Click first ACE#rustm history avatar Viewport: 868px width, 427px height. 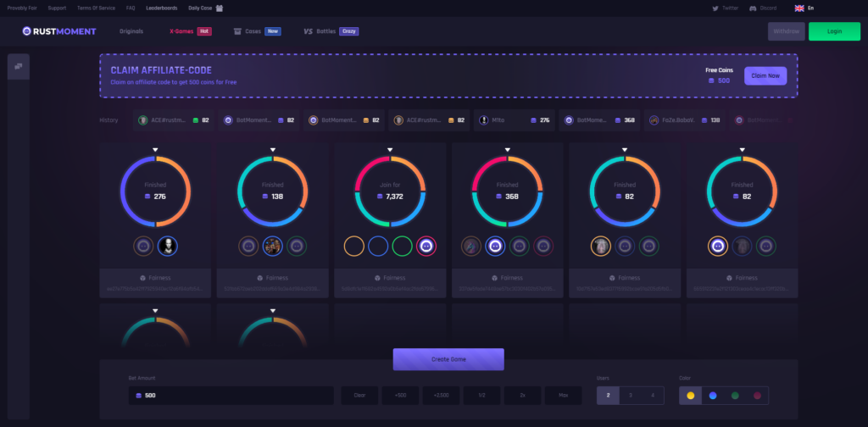[x=142, y=120]
